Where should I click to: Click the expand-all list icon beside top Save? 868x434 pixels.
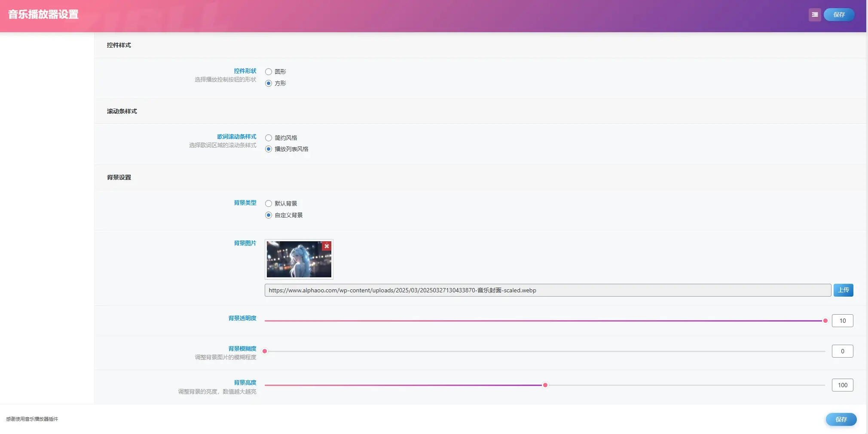pos(814,15)
